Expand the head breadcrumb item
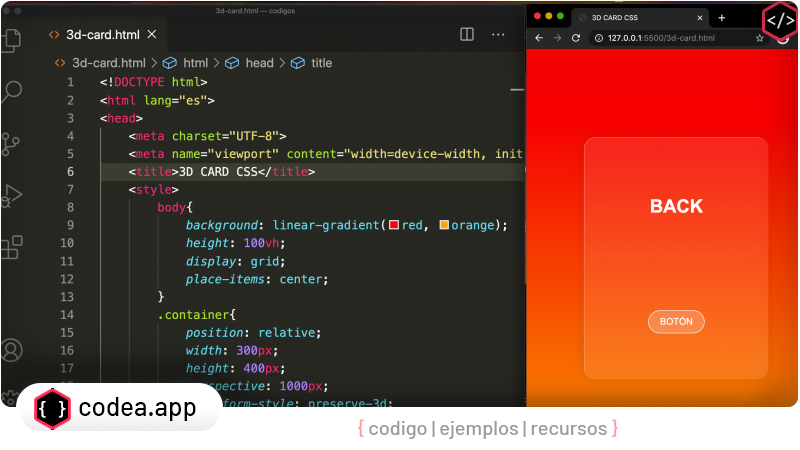 258,62
